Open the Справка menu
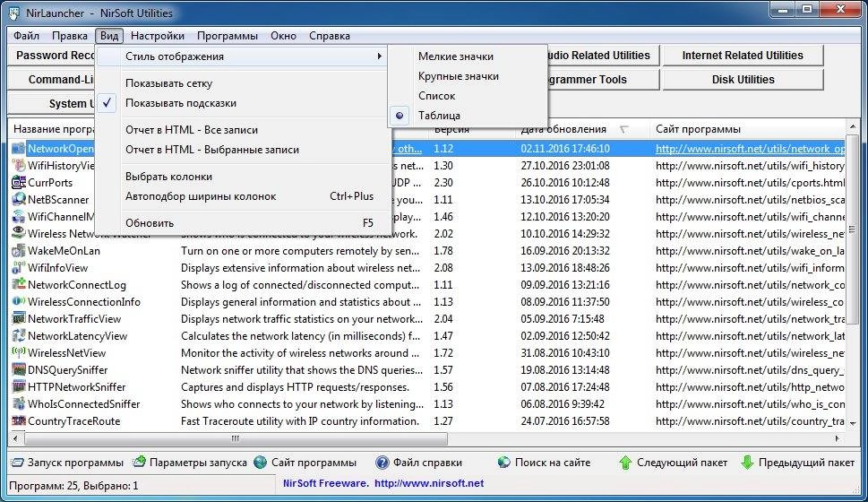 point(330,36)
